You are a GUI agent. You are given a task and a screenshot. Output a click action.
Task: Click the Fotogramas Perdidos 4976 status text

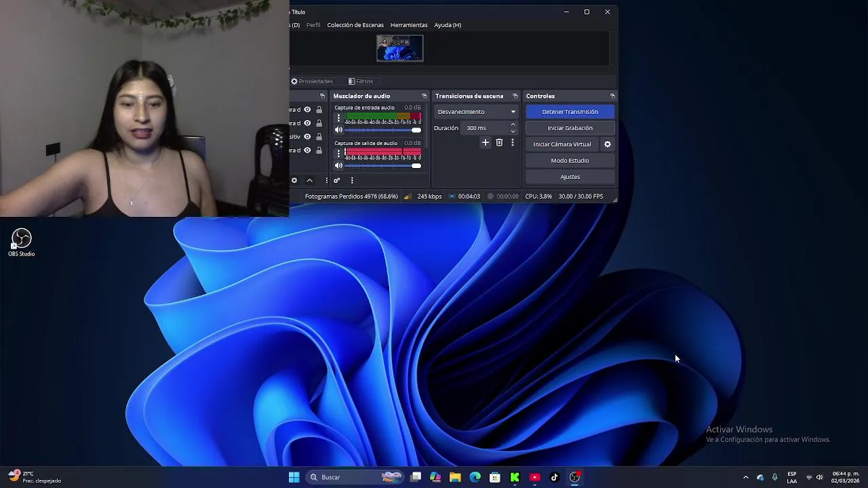pyautogui.click(x=351, y=197)
